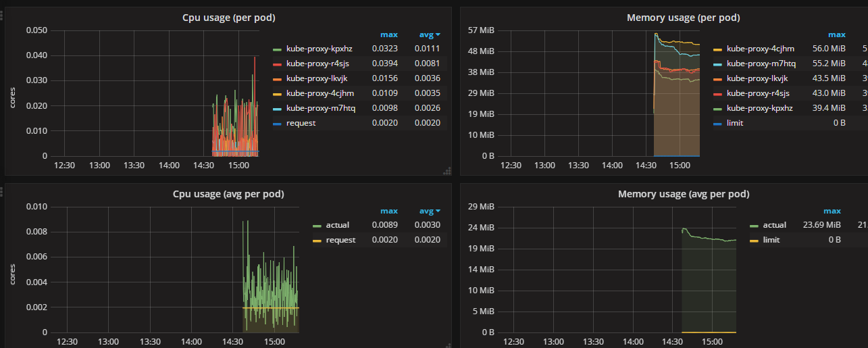Open color picker for limit in Memory usage (per pod)
Viewport: 868px width, 348px height.
[x=717, y=124]
